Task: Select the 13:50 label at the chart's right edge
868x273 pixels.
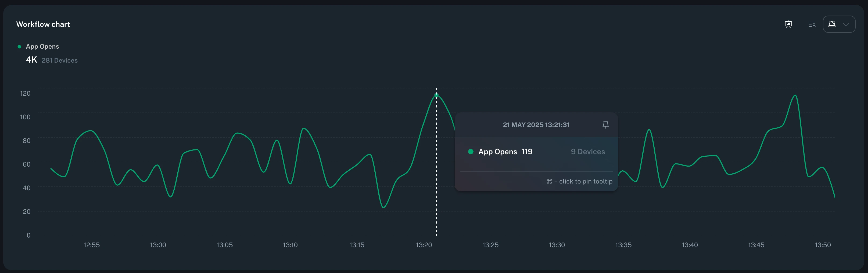Action: [823, 245]
